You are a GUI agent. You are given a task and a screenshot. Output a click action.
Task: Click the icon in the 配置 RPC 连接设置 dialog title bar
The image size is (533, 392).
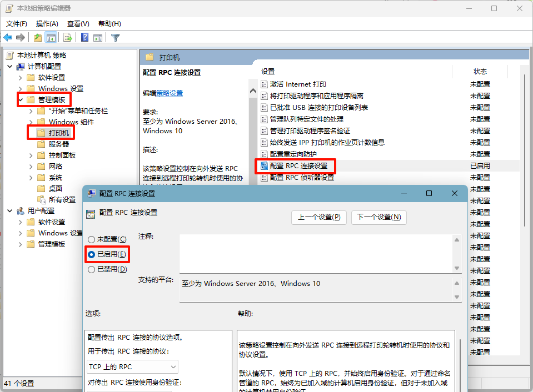click(x=92, y=194)
